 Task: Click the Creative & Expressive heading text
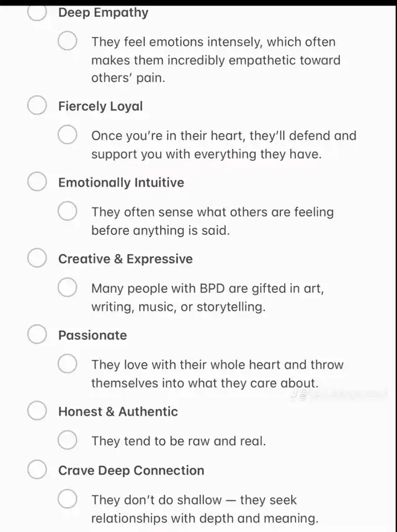pyautogui.click(x=125, y=259)
